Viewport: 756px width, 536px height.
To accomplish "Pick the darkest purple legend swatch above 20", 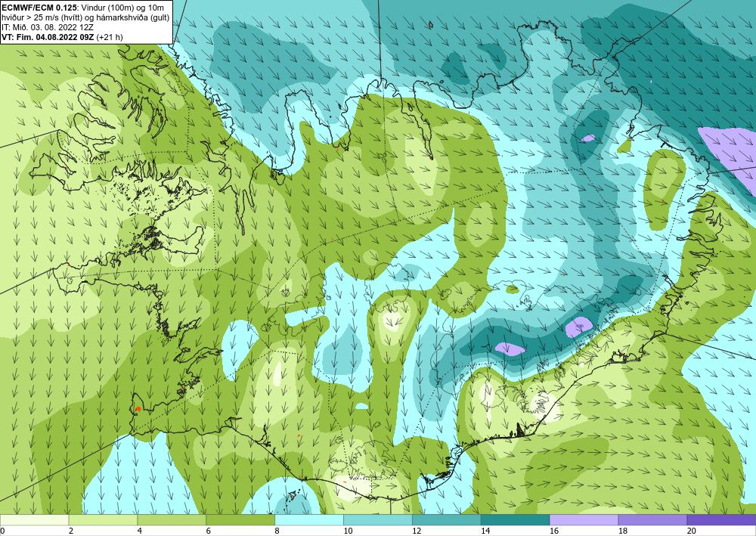I will pos(721,520).
